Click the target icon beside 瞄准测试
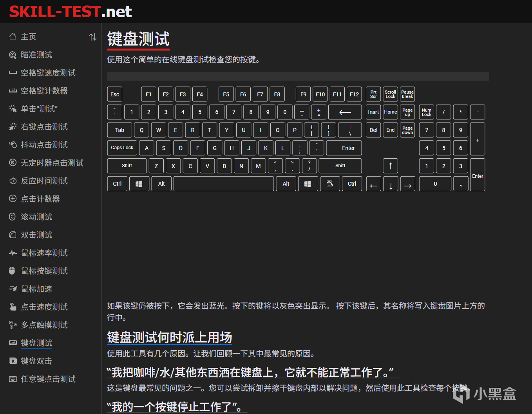 coord(13,55)
